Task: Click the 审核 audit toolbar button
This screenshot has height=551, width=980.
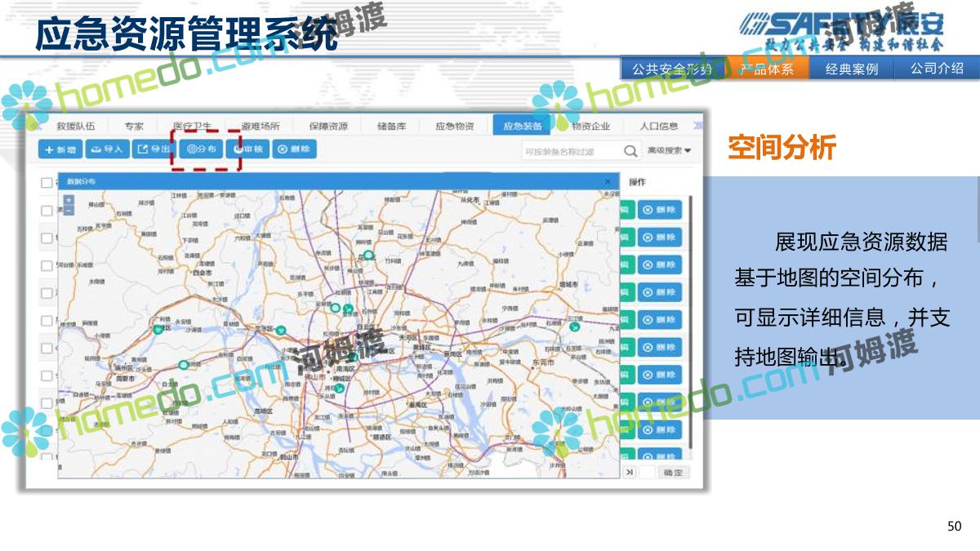Action: (247, 149)
